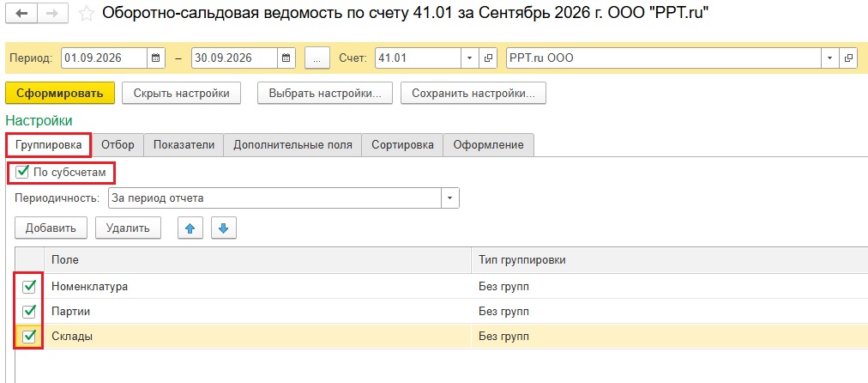868x383 pixels.
Task: Click into the Счет field 41.01
Action: tap(418, 58)
